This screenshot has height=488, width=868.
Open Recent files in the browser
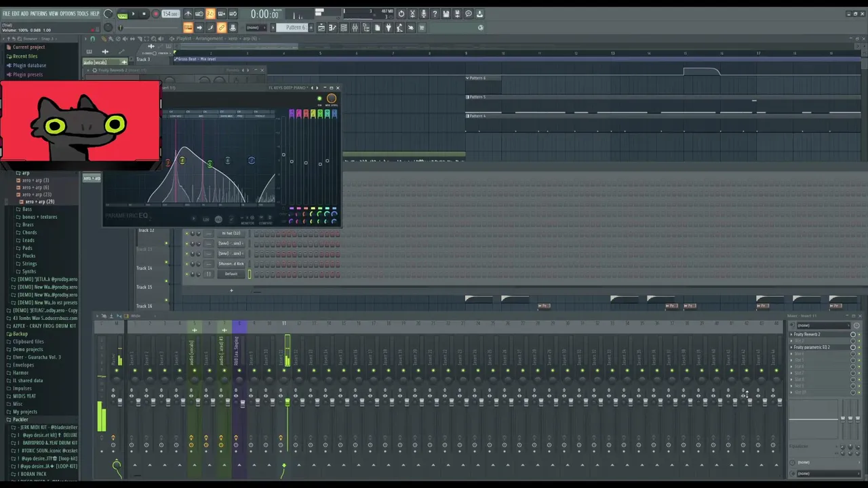tap(25, 56)
